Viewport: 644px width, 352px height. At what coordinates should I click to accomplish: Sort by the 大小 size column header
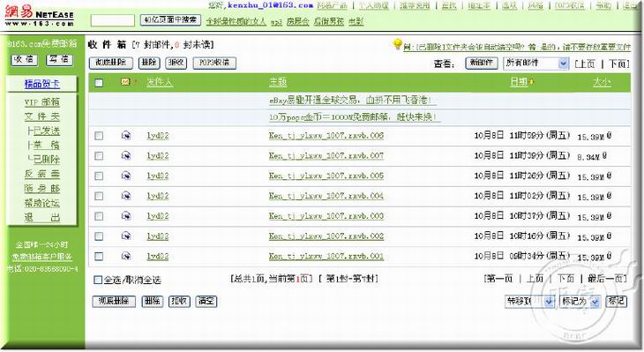(x=602, y=82)
